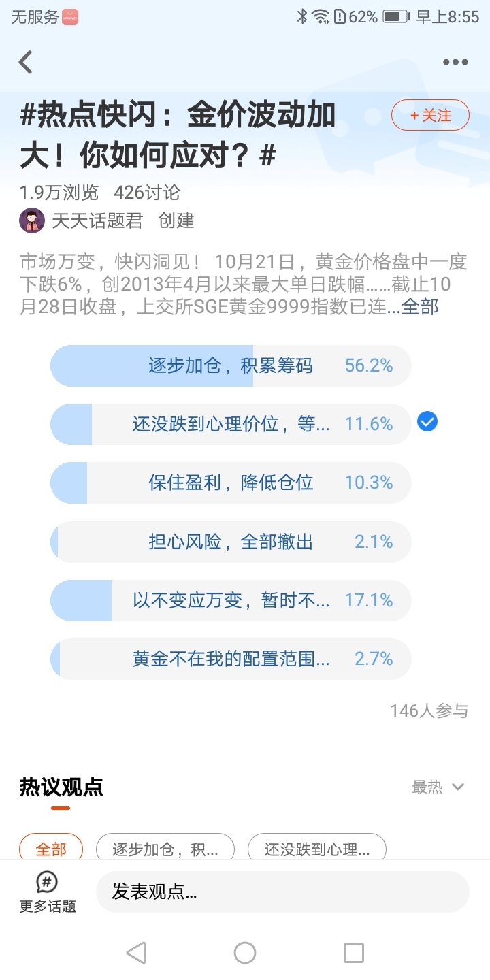This screenshot has width=490, height=980.
Task: Open 天天话题君 creator profile name
Action: [x=97, y=220]
